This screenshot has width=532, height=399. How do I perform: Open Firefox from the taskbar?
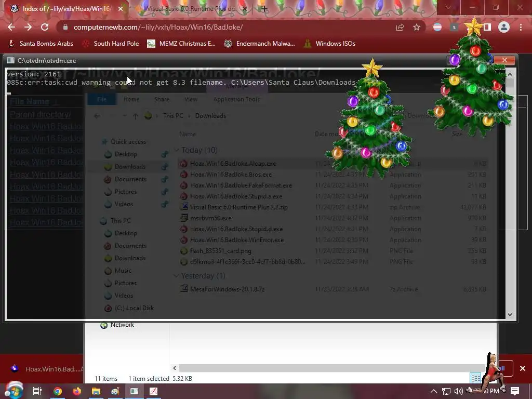pyautogui.click(x=77, y=391)
